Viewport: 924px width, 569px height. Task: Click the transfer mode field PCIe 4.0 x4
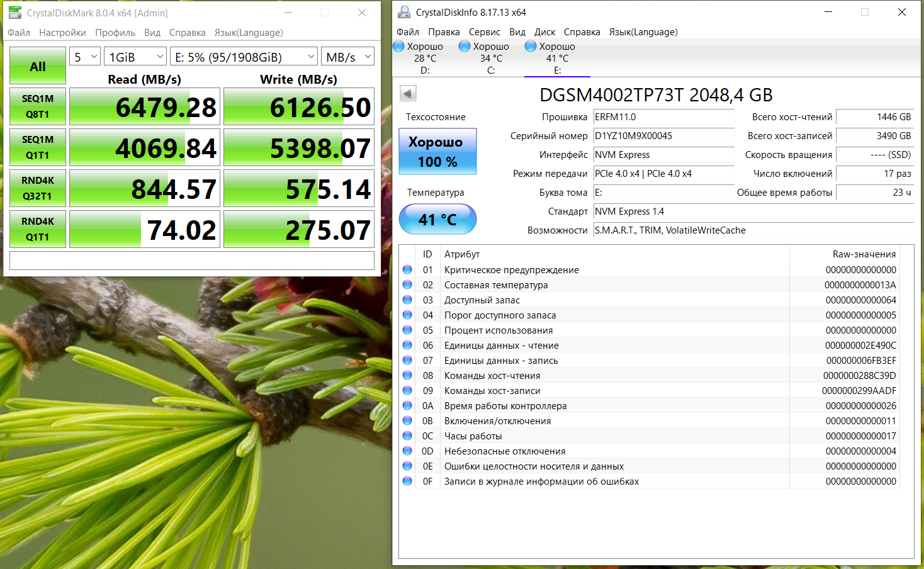tap(664, 174)
